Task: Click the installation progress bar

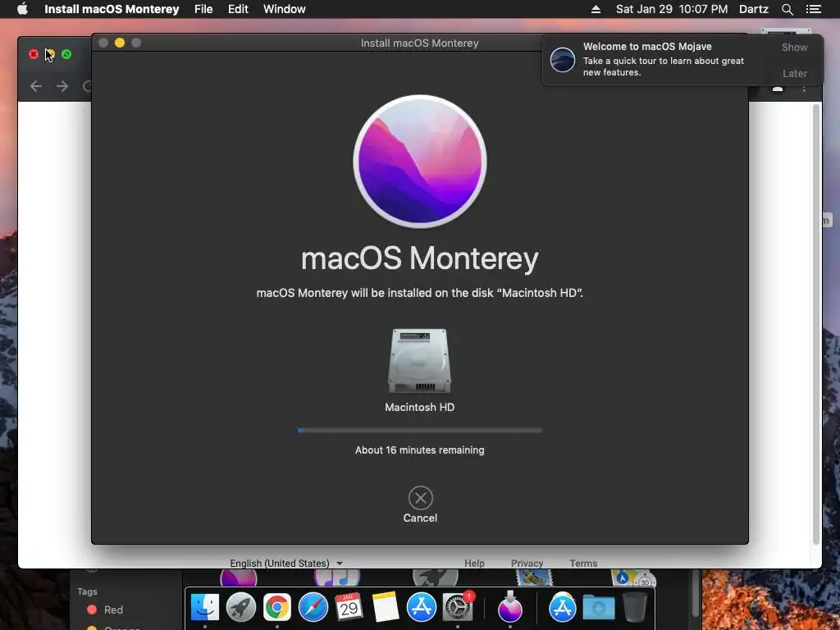Action: (420, 430)
